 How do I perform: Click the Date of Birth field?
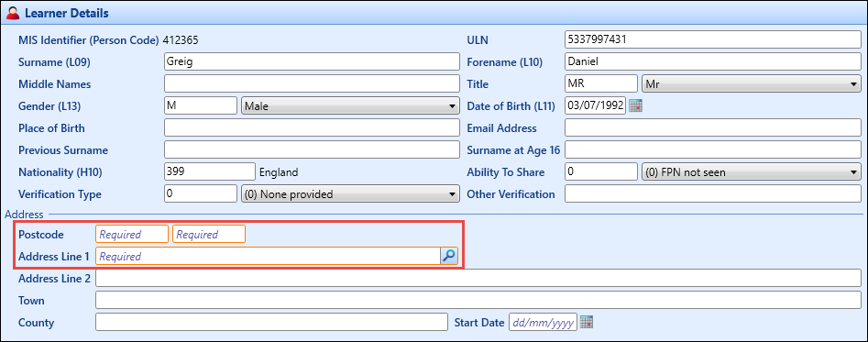pyautogui.click(x=595, y=105)
